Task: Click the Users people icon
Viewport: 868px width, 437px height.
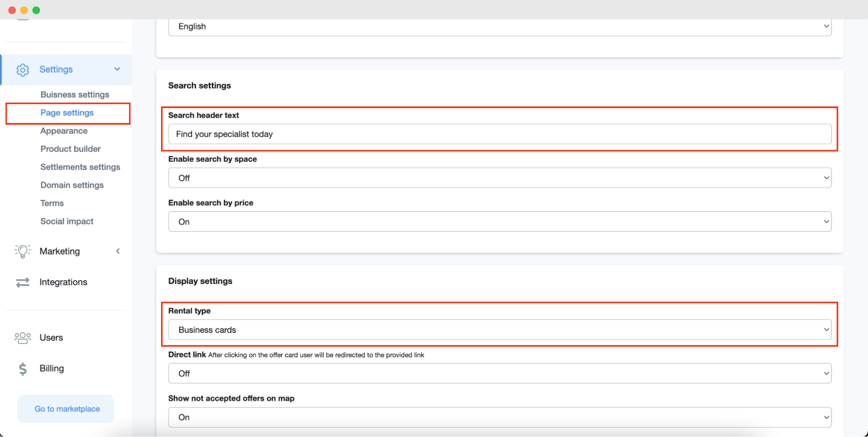Action: pos(23,338)
